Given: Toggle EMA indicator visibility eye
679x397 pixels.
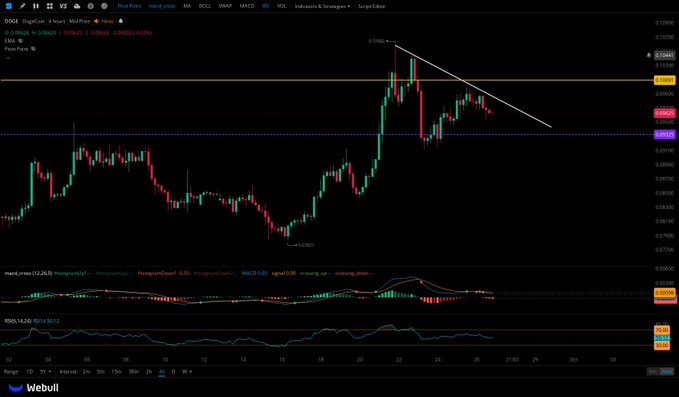Looking at the screenshot, I should pos(20,41).
